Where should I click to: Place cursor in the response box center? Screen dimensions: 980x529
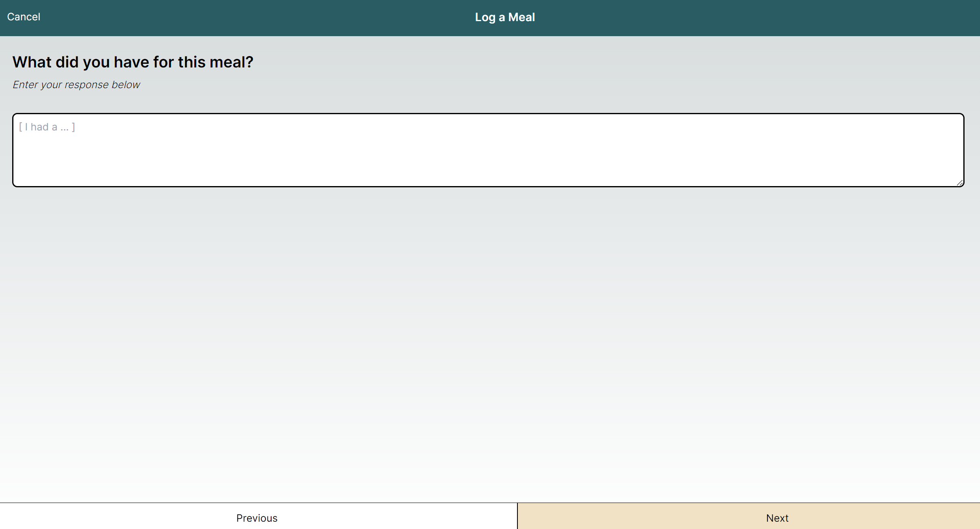click(488, 150)
